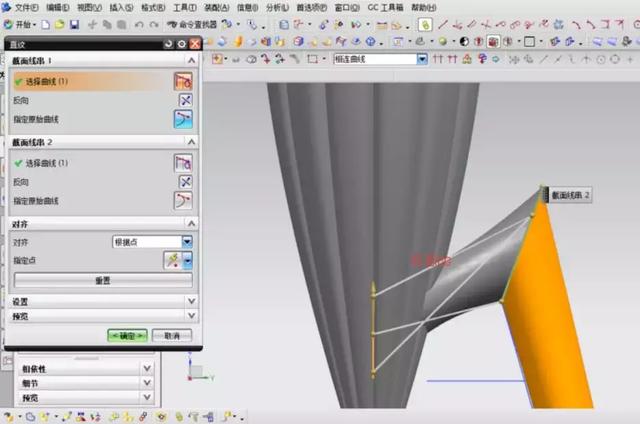
Task: Click specify origin curve icon in Section String 2
Action: pos(183,200)
